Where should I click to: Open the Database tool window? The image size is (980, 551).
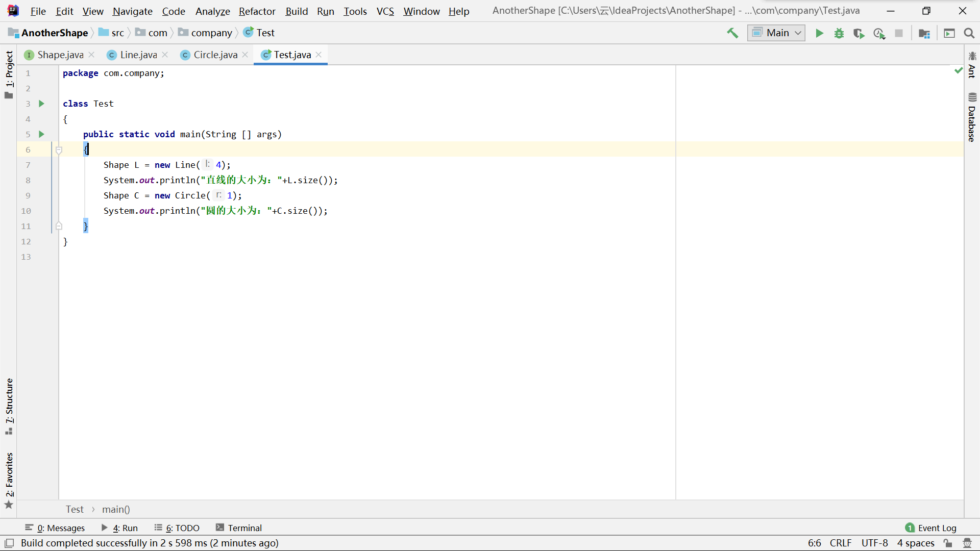(972, 117)
